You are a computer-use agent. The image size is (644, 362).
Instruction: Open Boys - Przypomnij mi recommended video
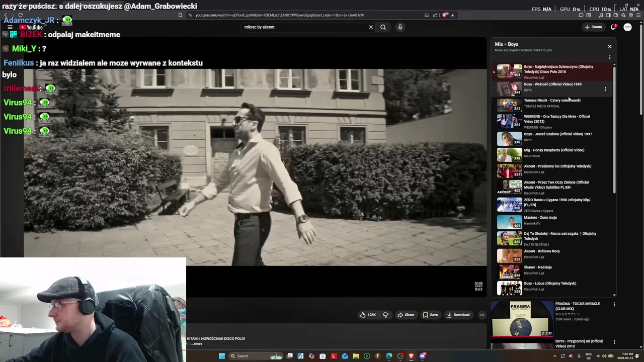click(579, 344)
